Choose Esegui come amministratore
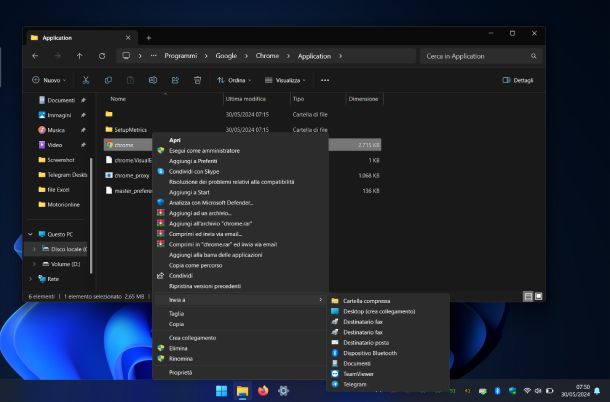This screenshot has height=402, width=610. [x=204, y=151]
